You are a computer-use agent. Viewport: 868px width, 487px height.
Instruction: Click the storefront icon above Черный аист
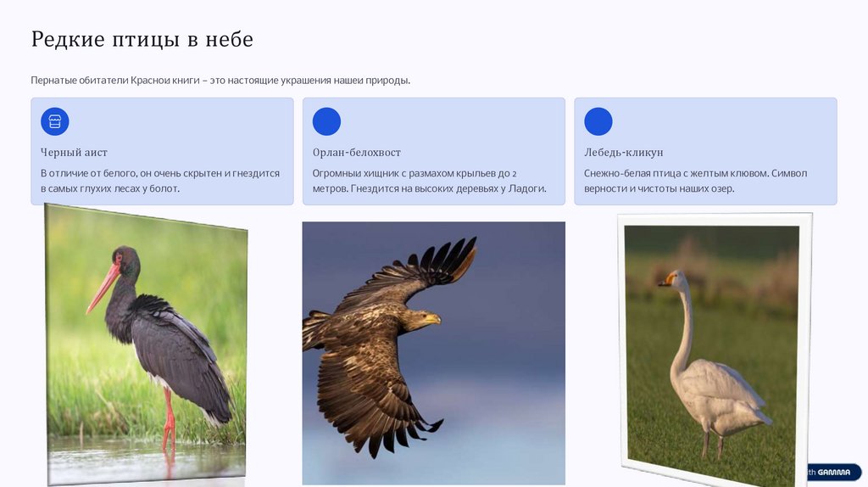tap(55, 121)
